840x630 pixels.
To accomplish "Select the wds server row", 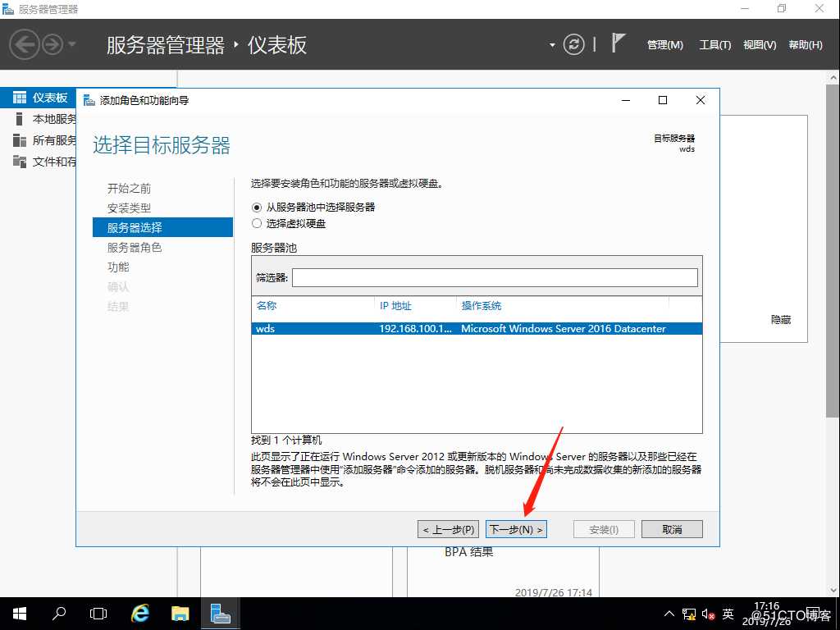I will click(x=477, y=328).
